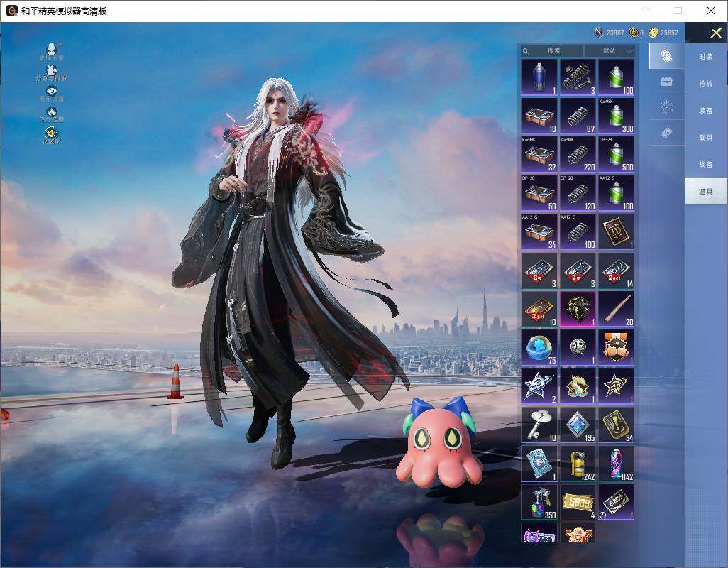The height and width of the screenshot is (568, 728).
Task: Open the card sub-category icon
Action: click(x=666, y=56)
